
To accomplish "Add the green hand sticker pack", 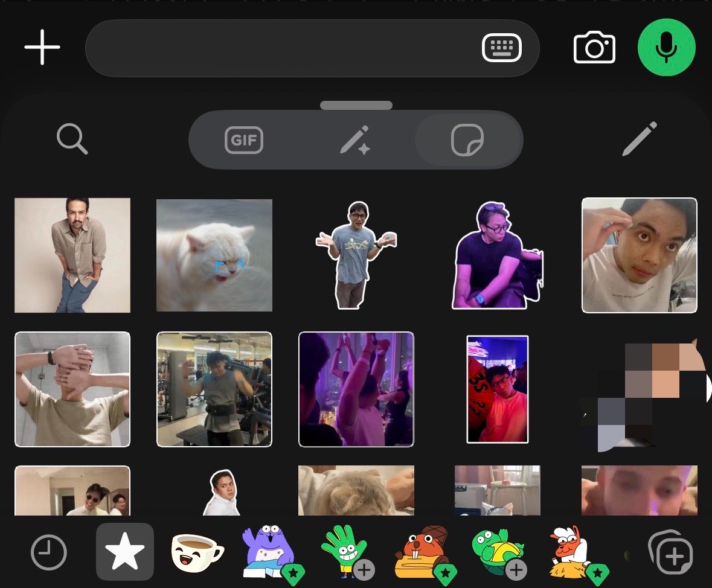I will click(348, 552).
